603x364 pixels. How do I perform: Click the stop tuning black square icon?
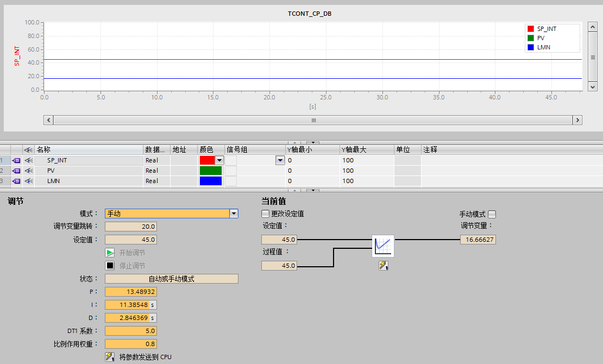click(110, 266)
